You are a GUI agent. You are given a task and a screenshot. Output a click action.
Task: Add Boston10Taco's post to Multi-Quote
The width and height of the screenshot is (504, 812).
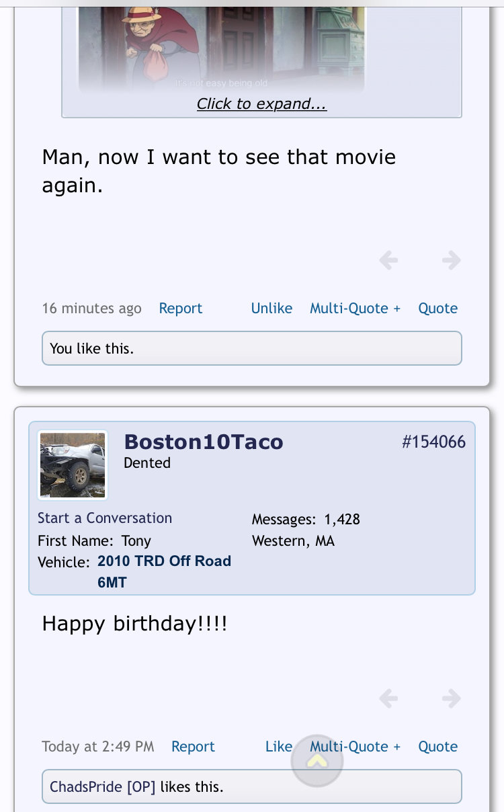click(x=355, y=746)
